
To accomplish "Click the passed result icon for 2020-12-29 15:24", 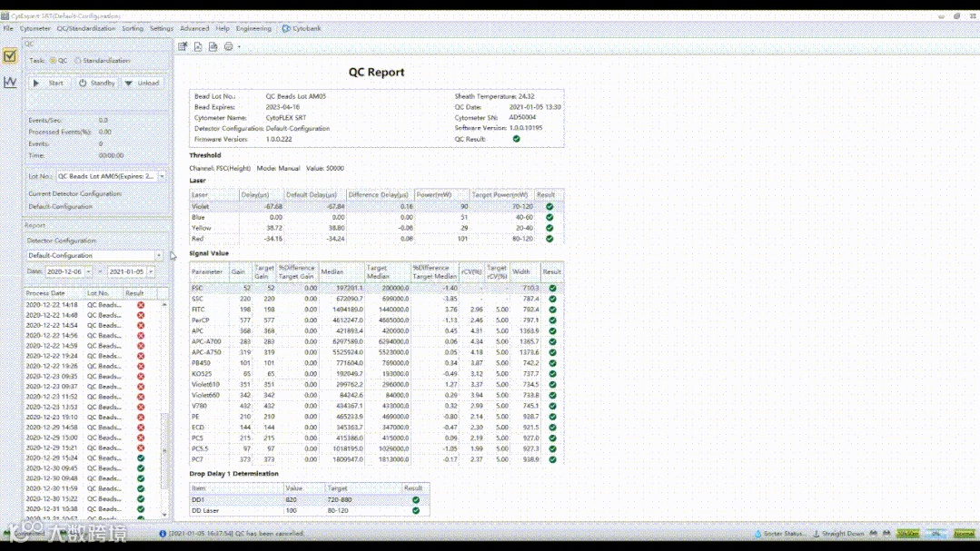I will coord(141,458).
